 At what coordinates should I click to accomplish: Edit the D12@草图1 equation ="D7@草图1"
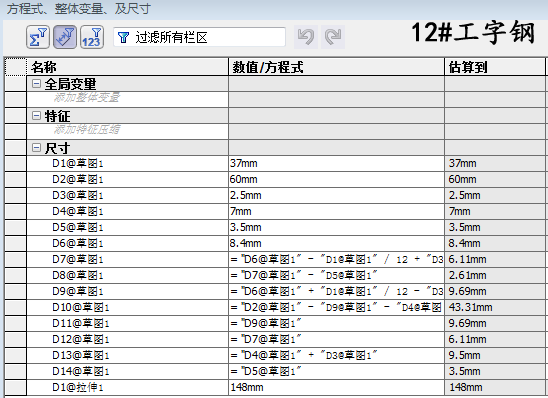tap(337, 340)
